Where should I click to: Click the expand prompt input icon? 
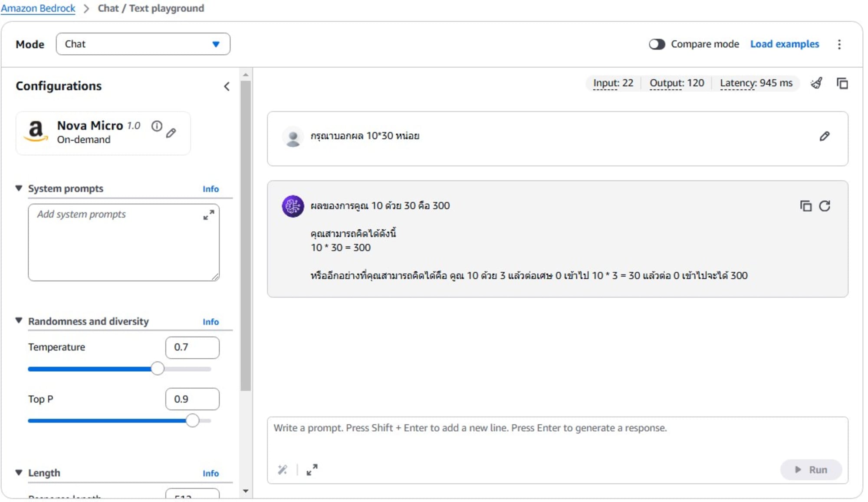click(x=311, y=470)
